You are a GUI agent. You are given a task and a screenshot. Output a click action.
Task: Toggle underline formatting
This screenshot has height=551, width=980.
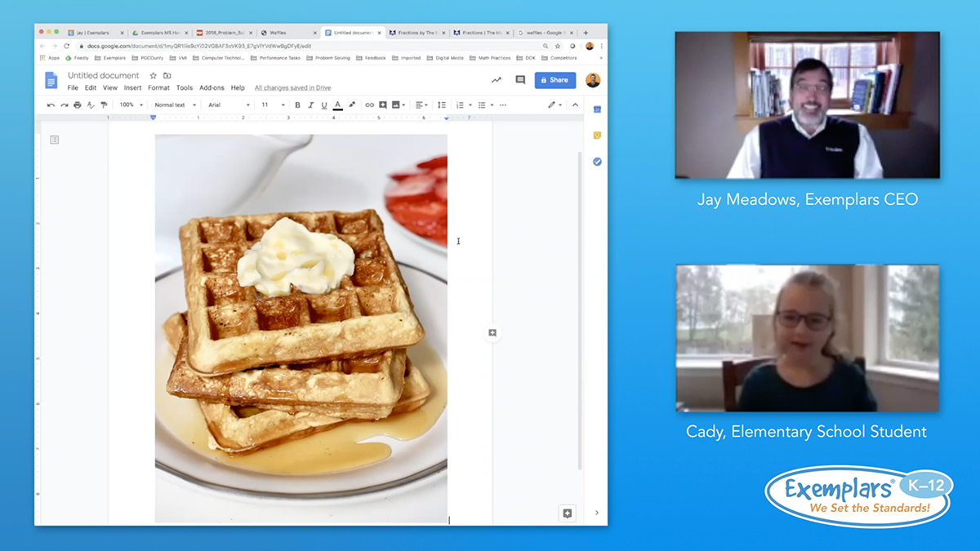324,105
